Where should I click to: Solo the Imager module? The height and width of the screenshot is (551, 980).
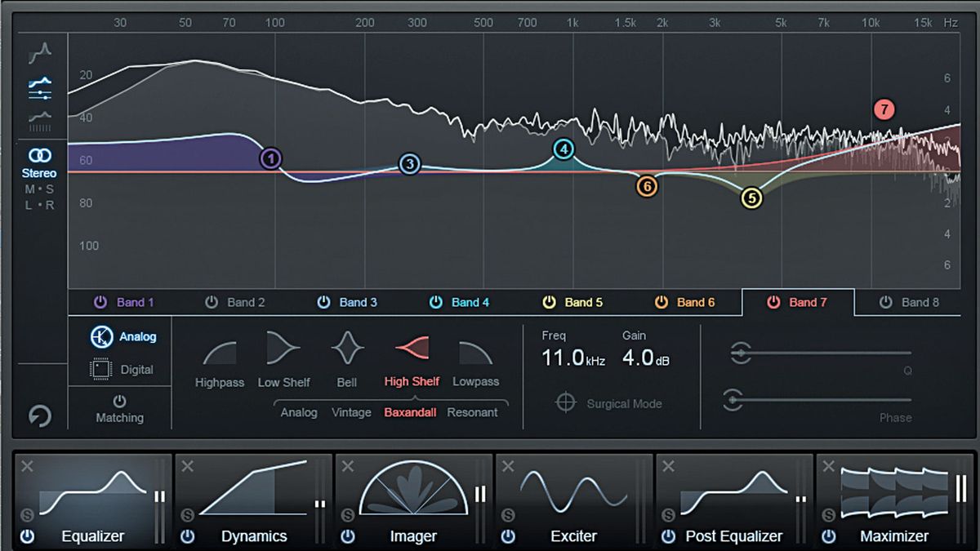pyautogui.click(x=348, y=515)
